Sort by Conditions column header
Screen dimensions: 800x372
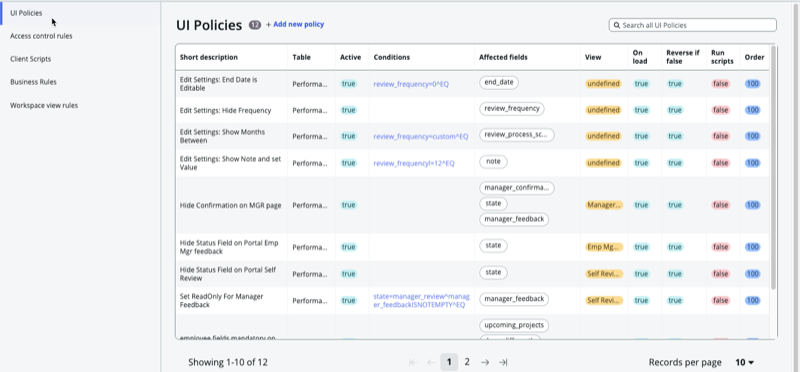pyautogui.click(x=391, y=57)
